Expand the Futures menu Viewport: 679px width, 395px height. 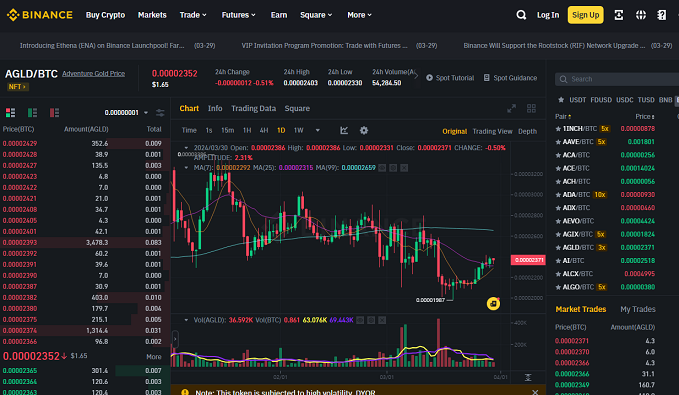point(239,15)
